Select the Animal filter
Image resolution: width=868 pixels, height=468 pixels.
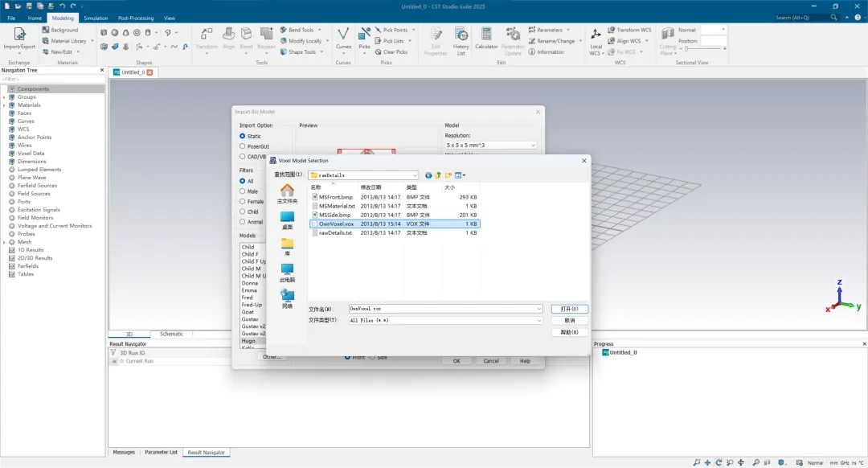[243, 222]
